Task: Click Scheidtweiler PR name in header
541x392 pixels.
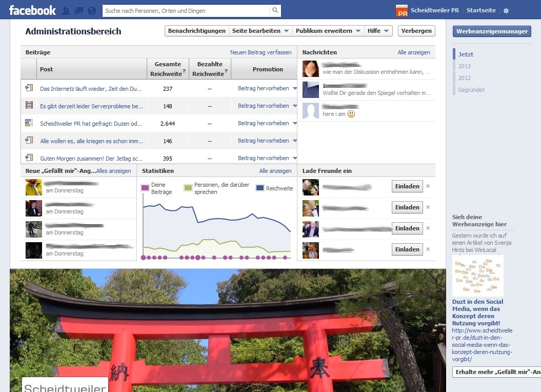Action: pos(435,10)
